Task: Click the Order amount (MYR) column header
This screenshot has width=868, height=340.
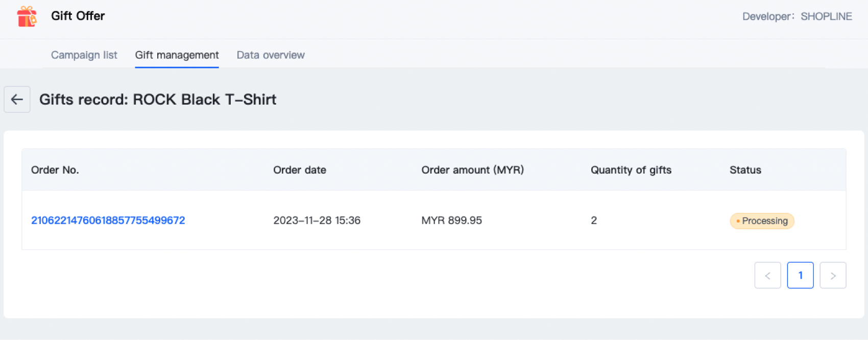Action: click(x=472, y=170)
